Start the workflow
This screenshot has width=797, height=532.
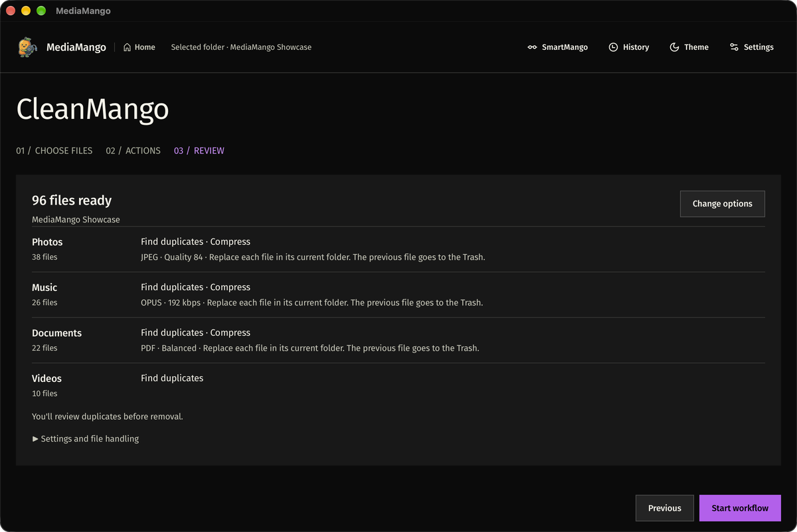coord(740,508)
